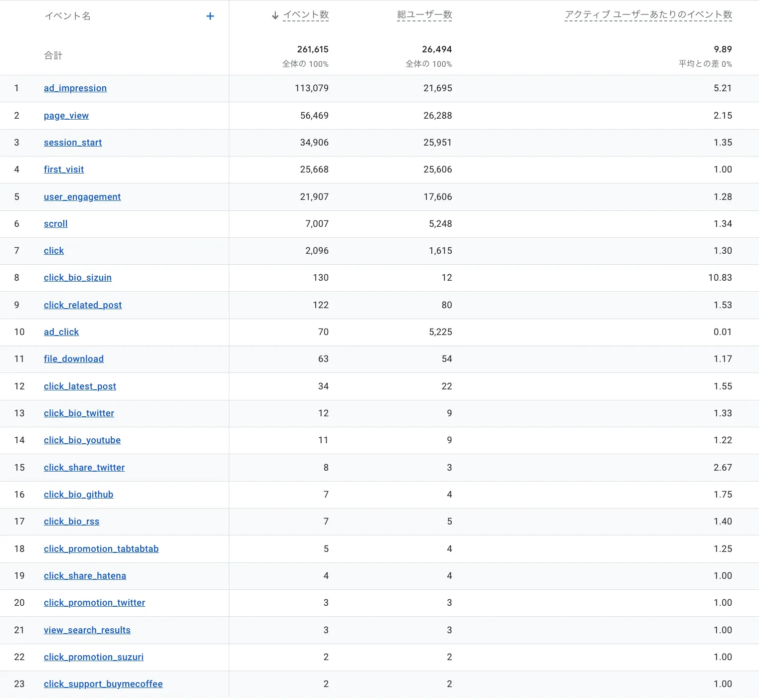
Task: Sort by アクティブ ユーザーあたりのイベント数 header
Action: tap(648, 15)
